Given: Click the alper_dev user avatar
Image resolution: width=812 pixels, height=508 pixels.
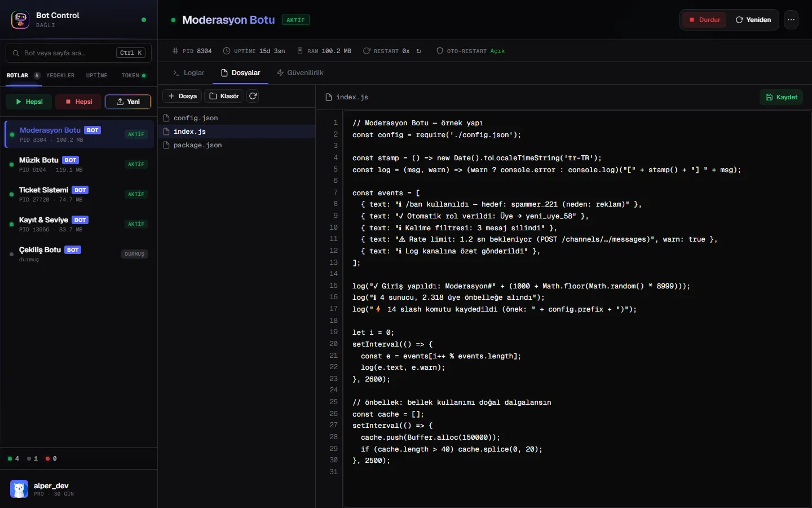Looking at the screenshot, I should (19, 489).
